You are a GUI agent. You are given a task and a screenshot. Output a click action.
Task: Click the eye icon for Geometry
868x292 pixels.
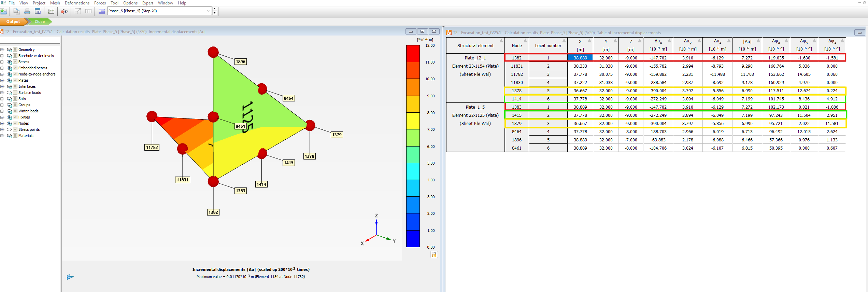(x=9, y=50)
